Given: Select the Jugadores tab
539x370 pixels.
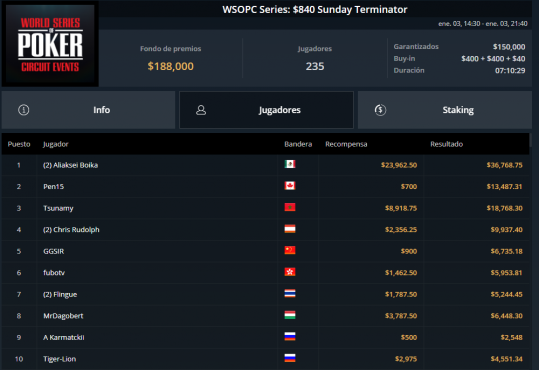Looking at the screenshot, I should click(x=266, y=110).
